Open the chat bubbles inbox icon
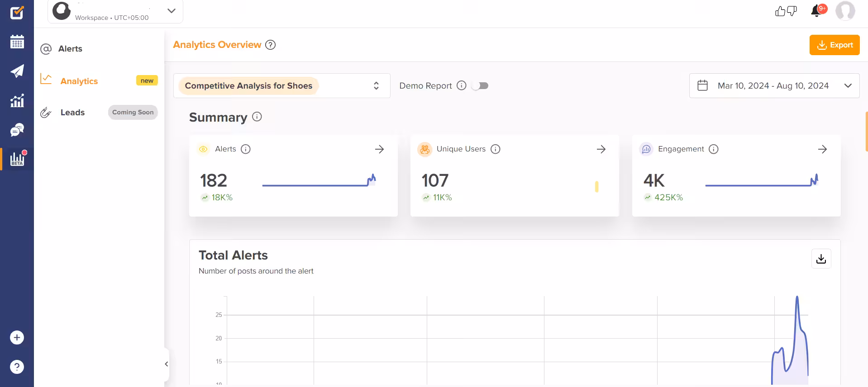The height and width of the screenshot is (387, 868). [17, 130]
